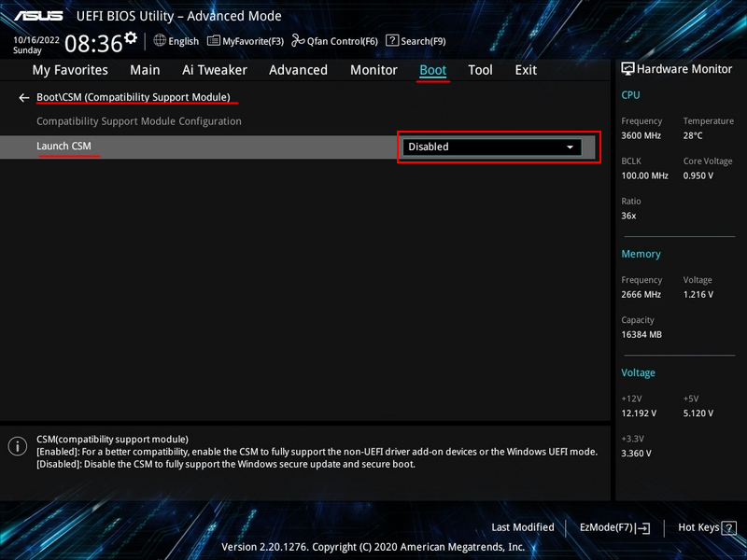The width and height of the screenshot is (747, 560).
Task: Show Hot Keys list
Action: coord(707,527)
